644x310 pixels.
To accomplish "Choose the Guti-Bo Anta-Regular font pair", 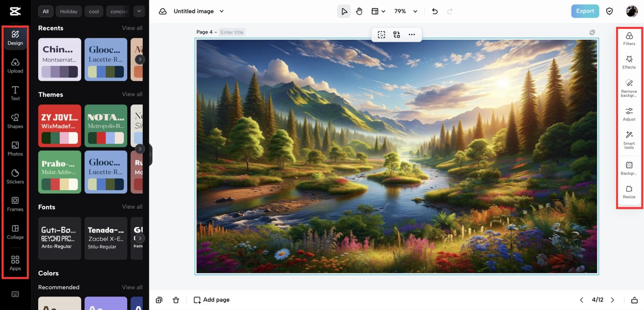I will point(59,238).
